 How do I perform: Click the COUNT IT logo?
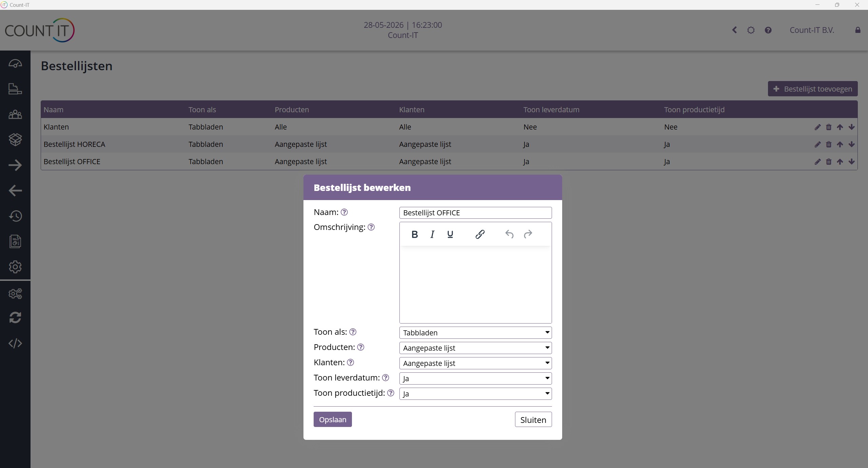[40, 30]
